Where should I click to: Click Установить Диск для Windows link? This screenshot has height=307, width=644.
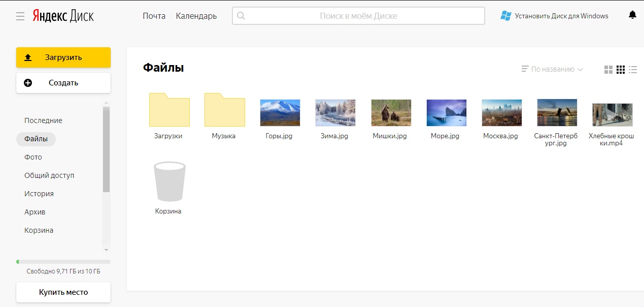[x=555, y=16]
